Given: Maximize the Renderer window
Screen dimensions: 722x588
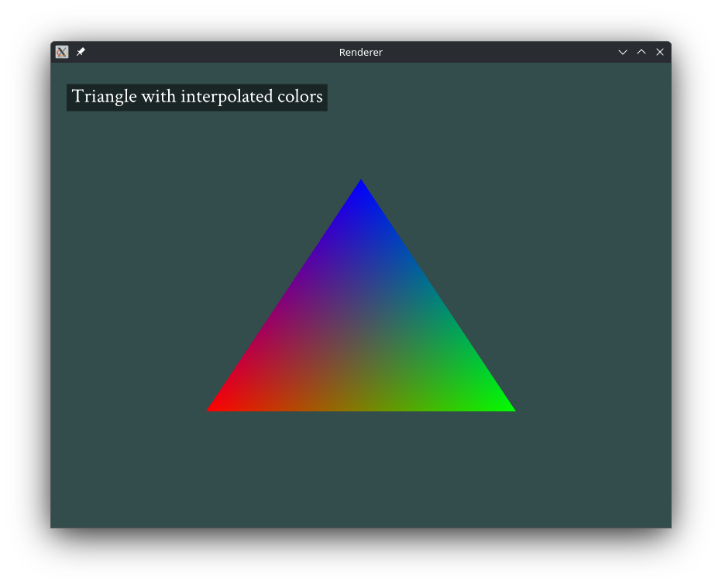Looking at the screenshot, I should click(641, 52).
